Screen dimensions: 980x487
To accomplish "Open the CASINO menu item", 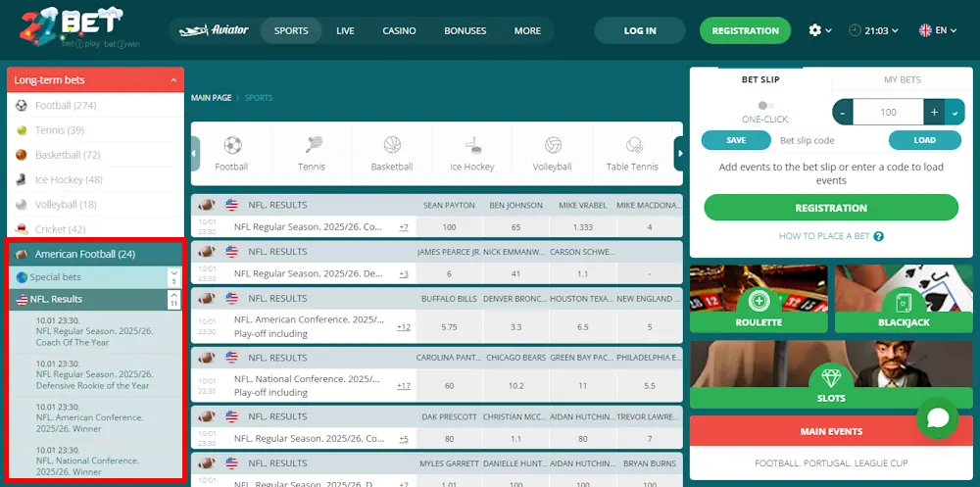I will click(x=400, y=30).
